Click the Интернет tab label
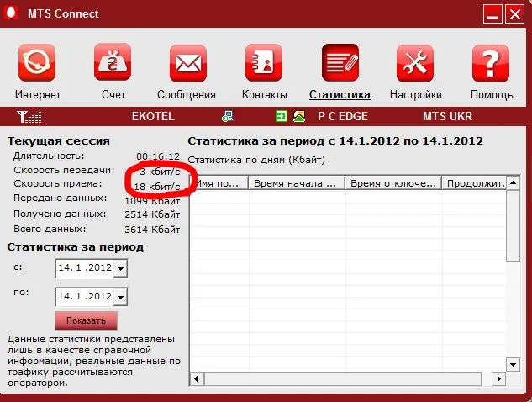532x402 pixels. (38, 94)
